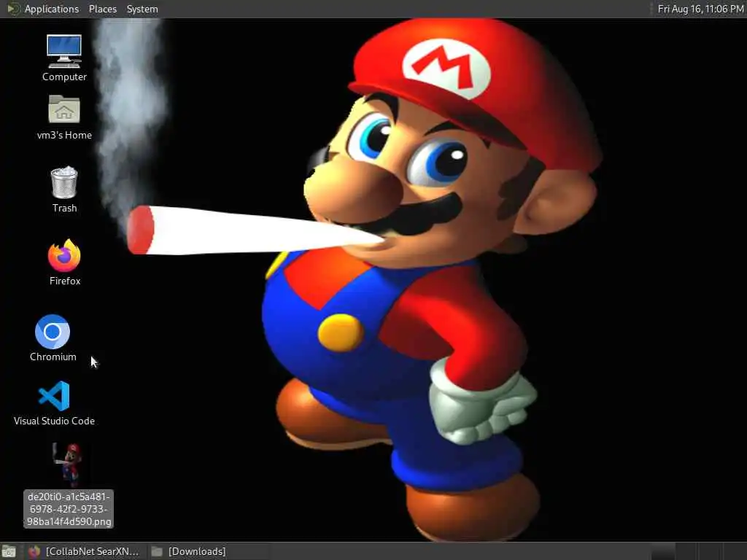747x560 pixels.
Task: Open the Places menu
Action: coord(103,9)
